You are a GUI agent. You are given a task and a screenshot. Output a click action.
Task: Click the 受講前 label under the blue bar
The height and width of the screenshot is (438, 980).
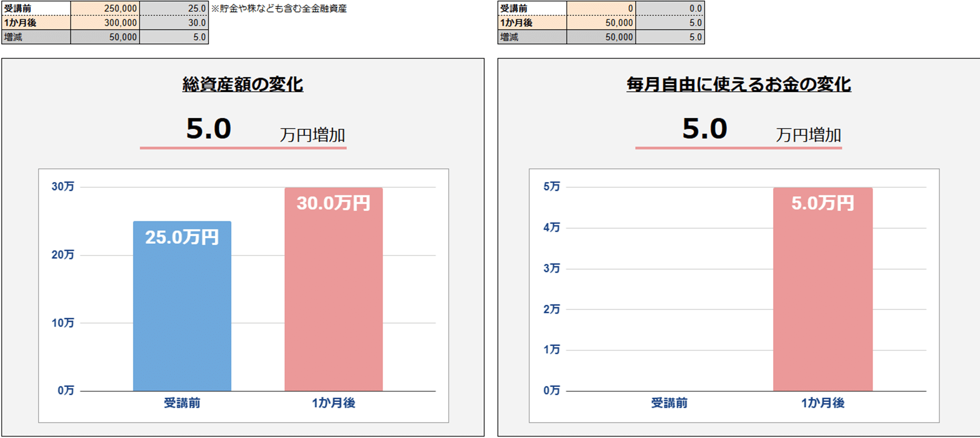(182, 403)
